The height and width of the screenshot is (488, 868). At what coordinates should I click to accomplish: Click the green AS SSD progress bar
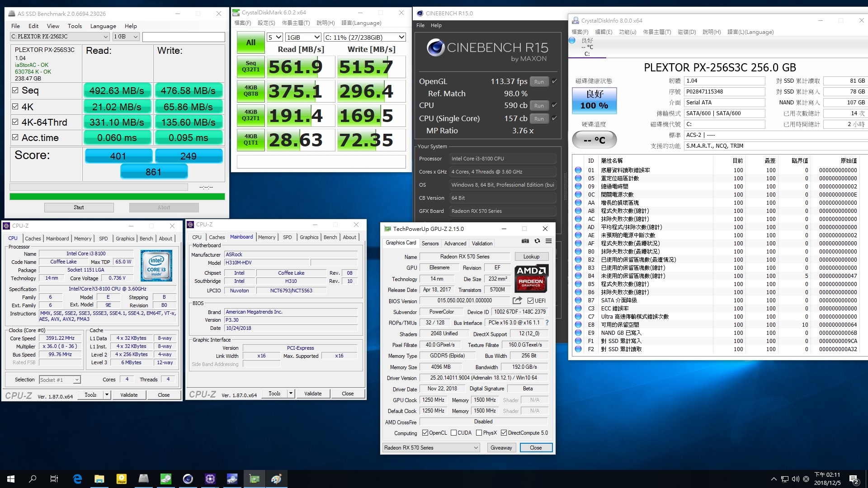point(117,197)
